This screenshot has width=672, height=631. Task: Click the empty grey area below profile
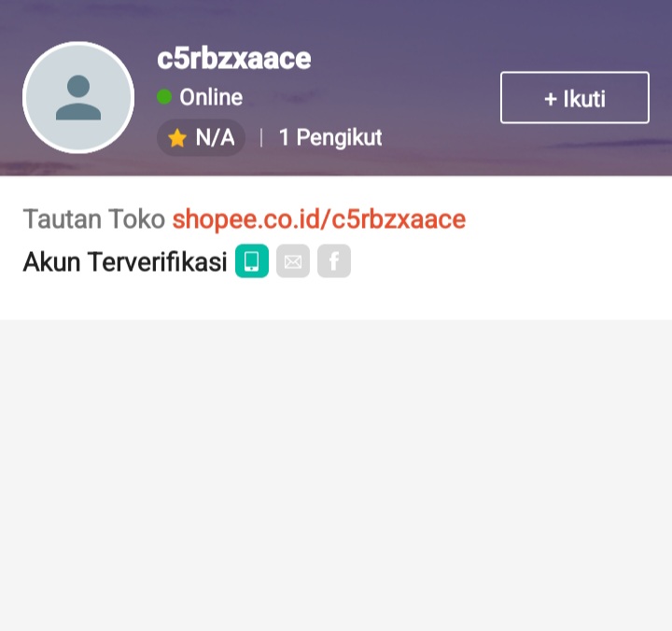[336, 475]
